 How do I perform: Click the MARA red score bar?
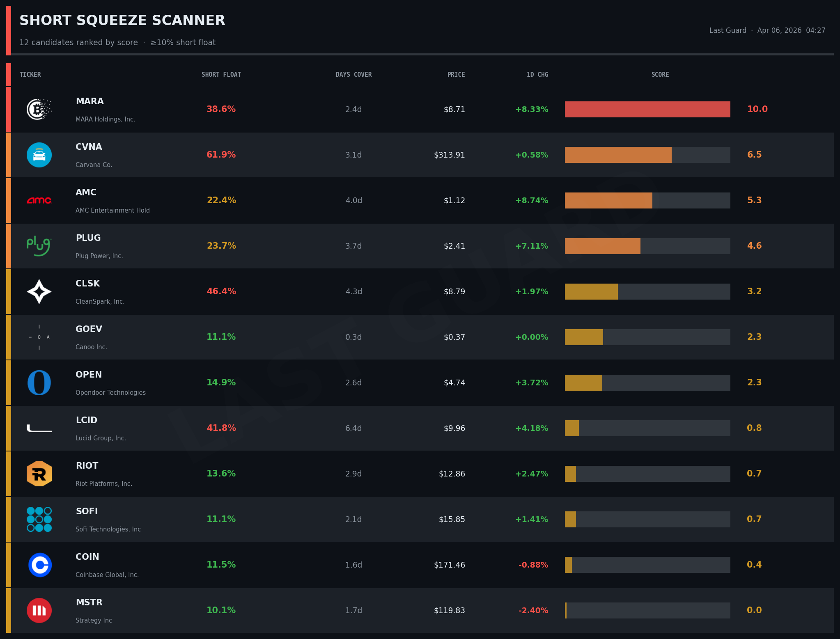click(x=647, y=110)
